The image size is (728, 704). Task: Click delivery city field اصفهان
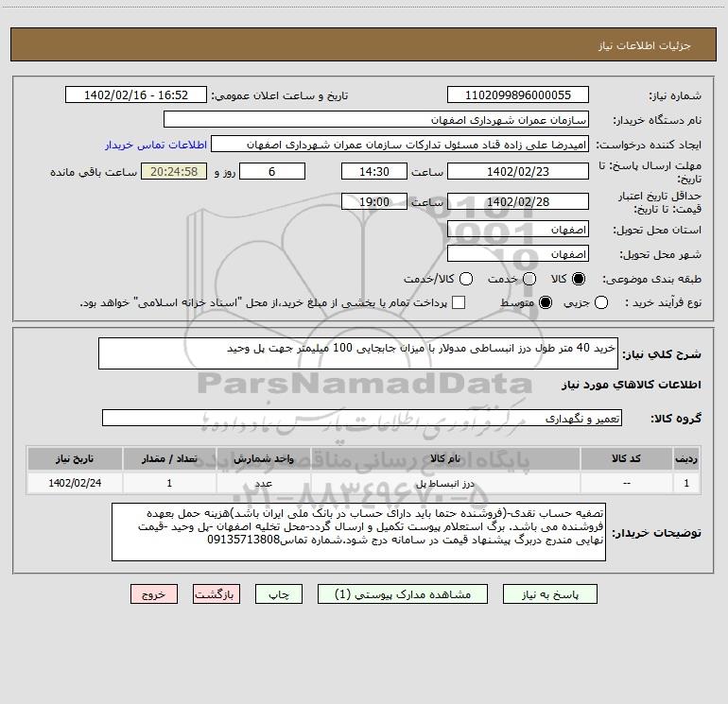click(x=518, y=254)
